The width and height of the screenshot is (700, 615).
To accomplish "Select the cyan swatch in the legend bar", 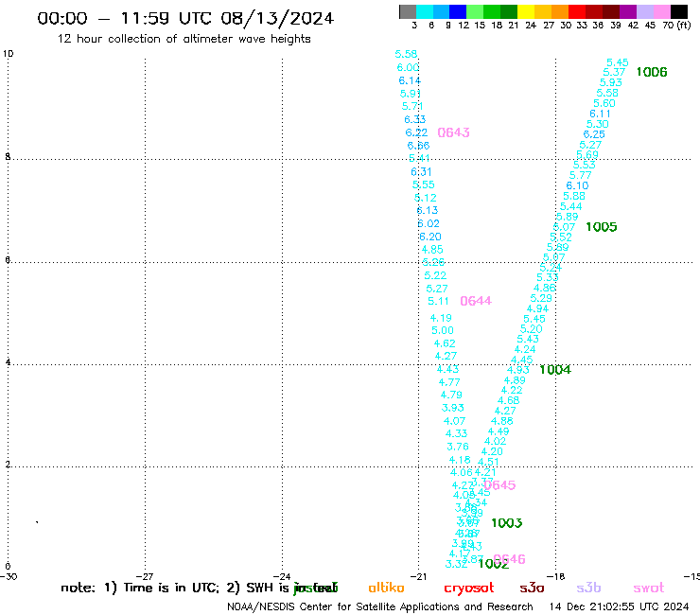I will pos(424,11).
